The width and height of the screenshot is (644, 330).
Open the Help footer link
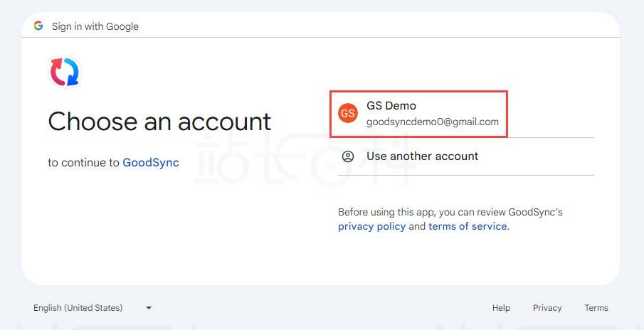tap(501, 308)
